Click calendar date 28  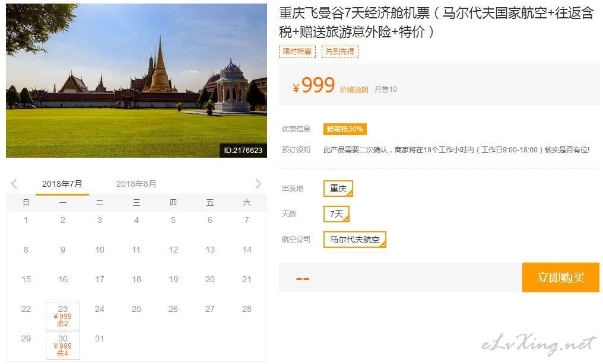coord(247,309)
